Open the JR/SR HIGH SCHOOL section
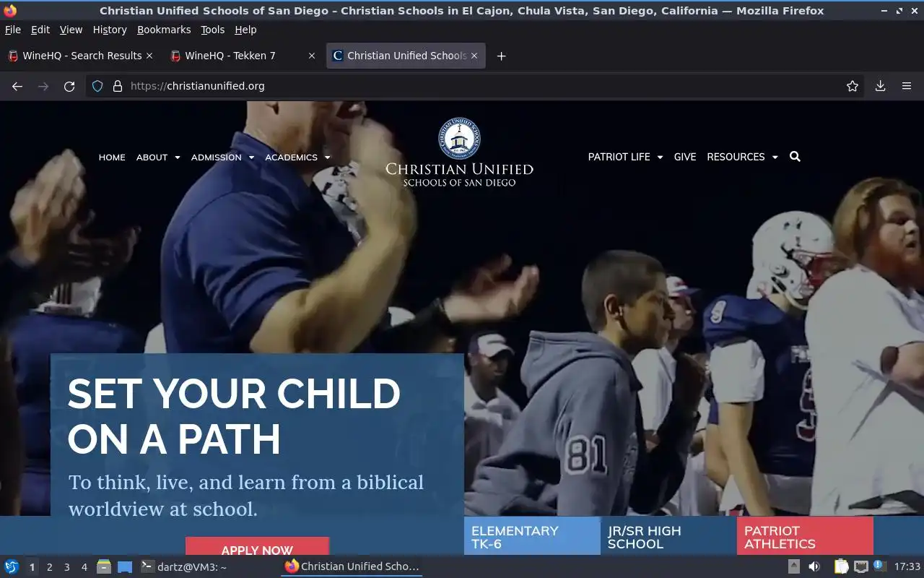Image resolution: width=924 pixels, height=578 pixels. click(668, 536)
